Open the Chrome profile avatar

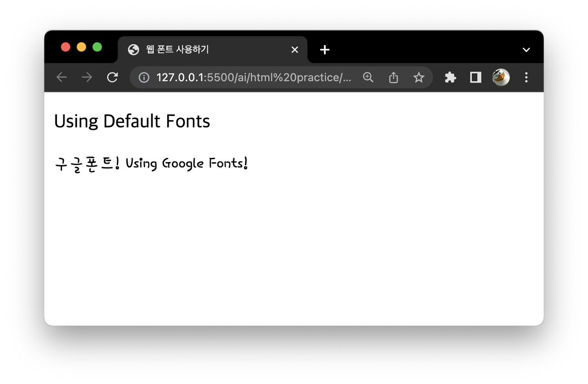pyautogui.click(x=501, y=78)
